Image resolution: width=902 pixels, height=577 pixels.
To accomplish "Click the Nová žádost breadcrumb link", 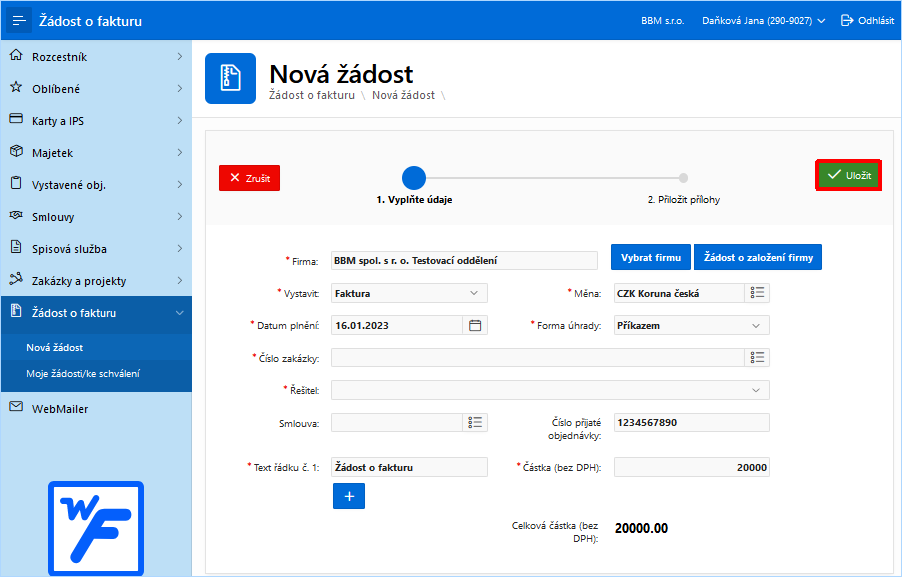I will [403, 95].
